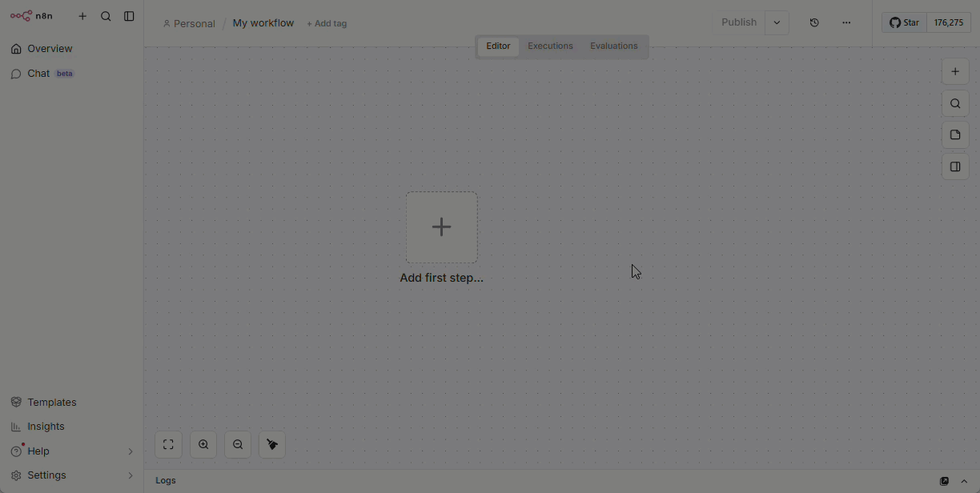The height and width of the screenshot is (493, 980).
Task: Open workflow version history
Action: [814, 22]
